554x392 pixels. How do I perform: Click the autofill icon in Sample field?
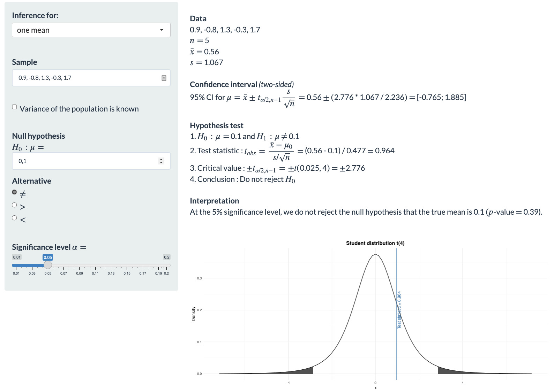click(164, 78)
